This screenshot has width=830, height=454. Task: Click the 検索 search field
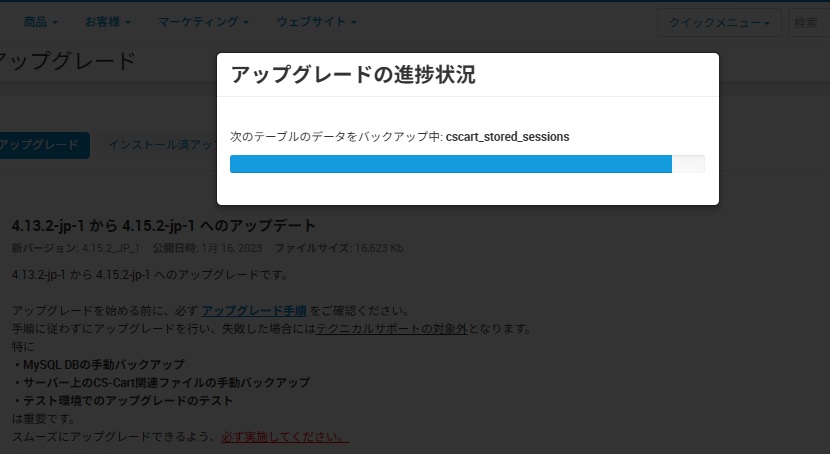(810, 22)
